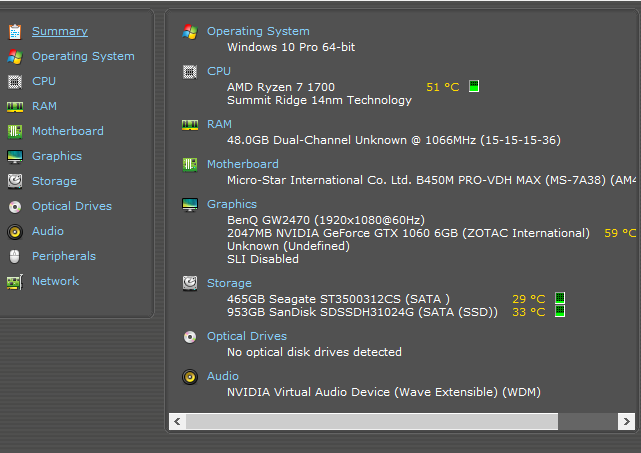
Task: Click the green CPU temperature indicator at 51 °C
Action: pos(473,87)
